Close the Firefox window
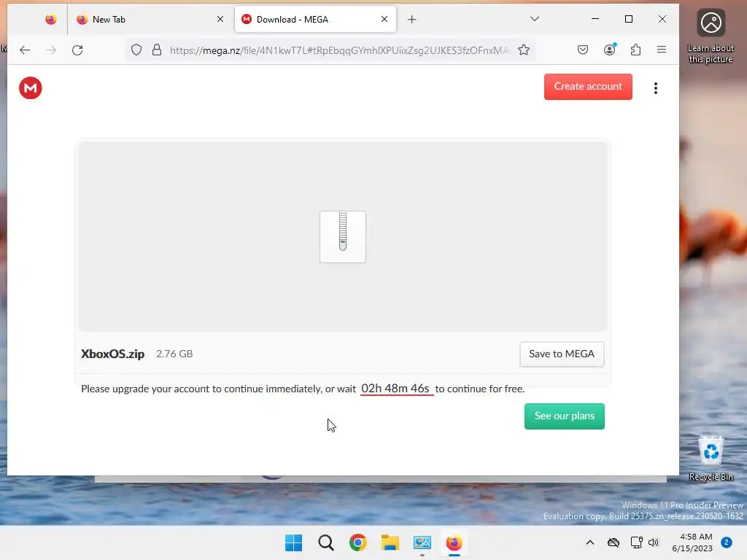747x560 pixels. click(x=662, y=19)
